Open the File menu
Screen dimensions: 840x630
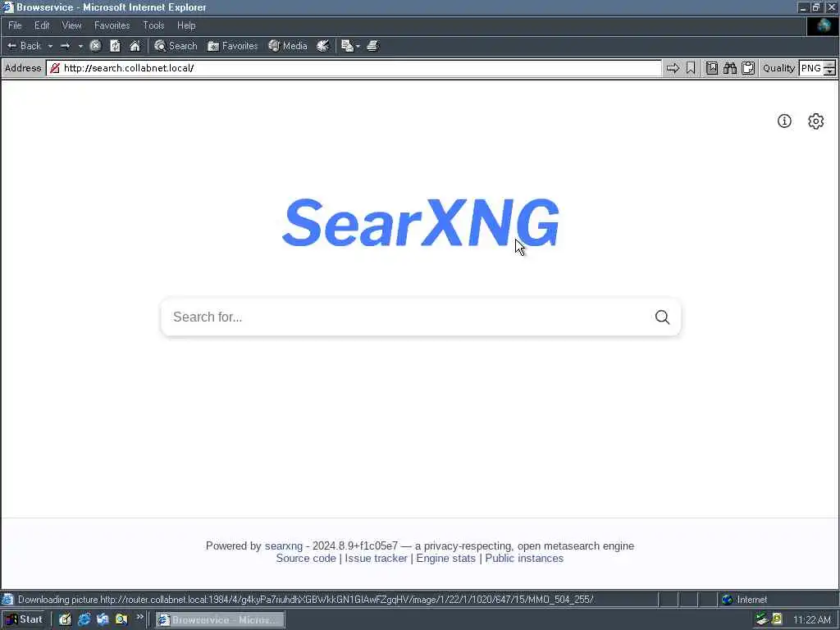coord(15,25)
